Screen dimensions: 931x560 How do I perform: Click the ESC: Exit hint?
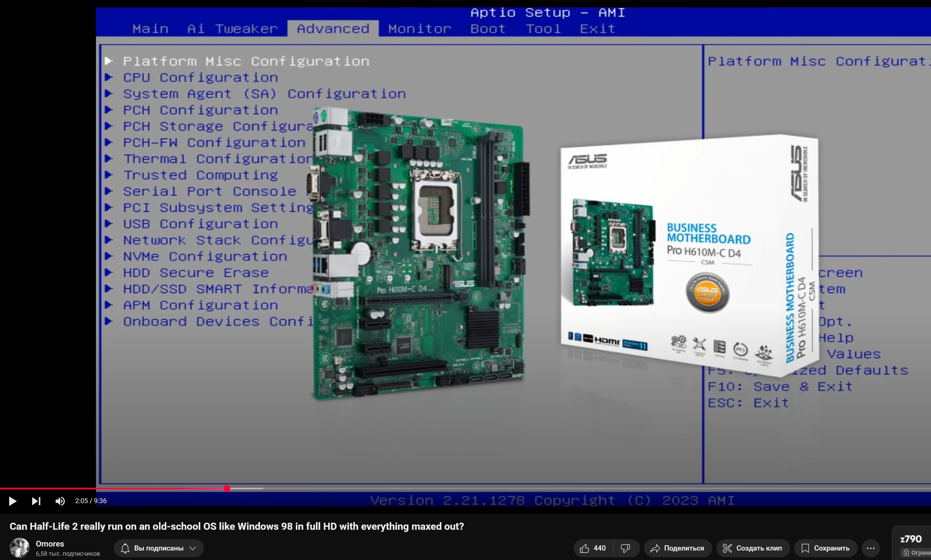[748, 403]
